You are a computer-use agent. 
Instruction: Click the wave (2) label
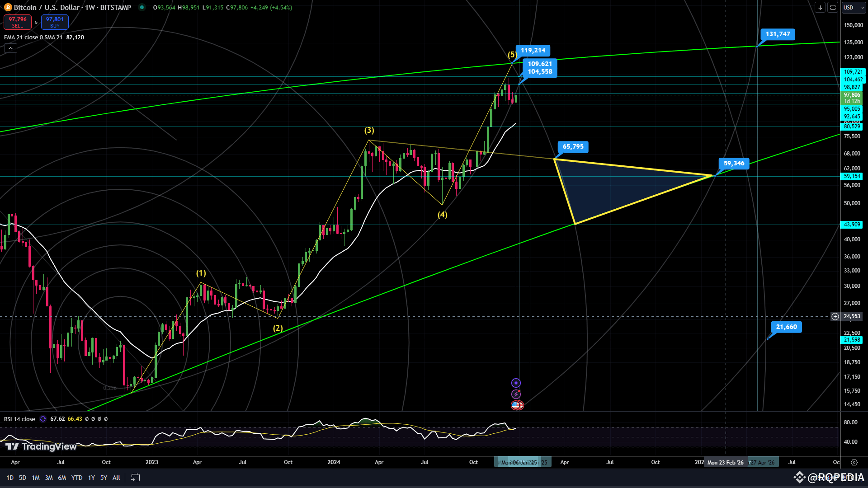click(278, 328)
